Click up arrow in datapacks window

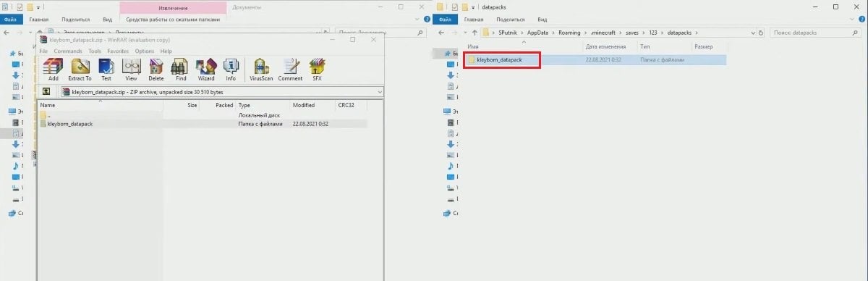(475, 33)
